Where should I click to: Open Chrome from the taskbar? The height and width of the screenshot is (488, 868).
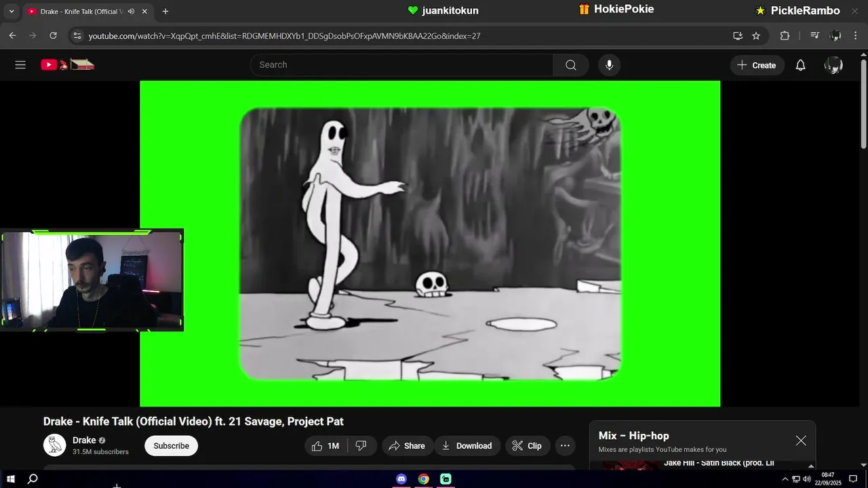point(424,479)
